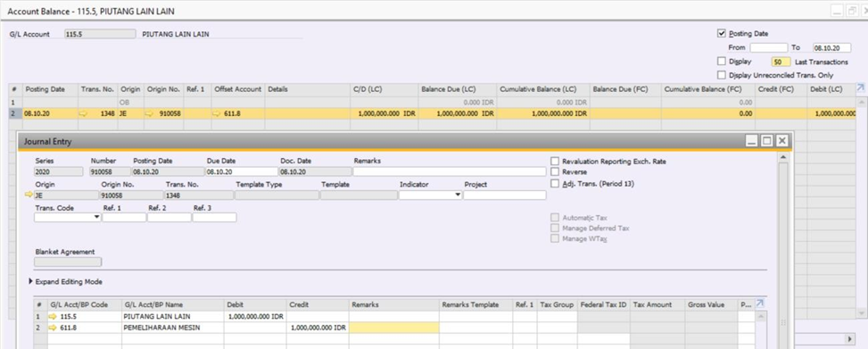Click the Posting Date column header in Account Balance
Image resolution: width=868 pixels, height=349 pixels.
point(50,89)
